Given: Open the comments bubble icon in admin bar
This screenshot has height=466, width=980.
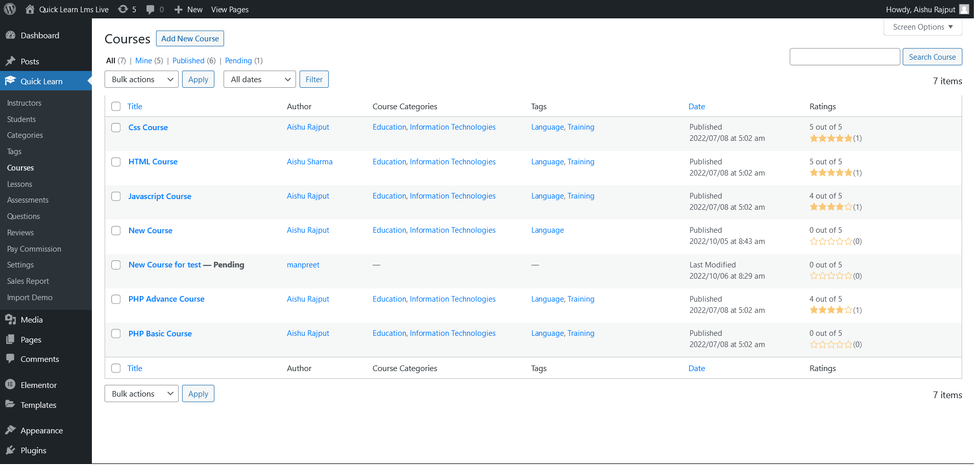Looking at the screenshot, I should click(x=151, y=9).
